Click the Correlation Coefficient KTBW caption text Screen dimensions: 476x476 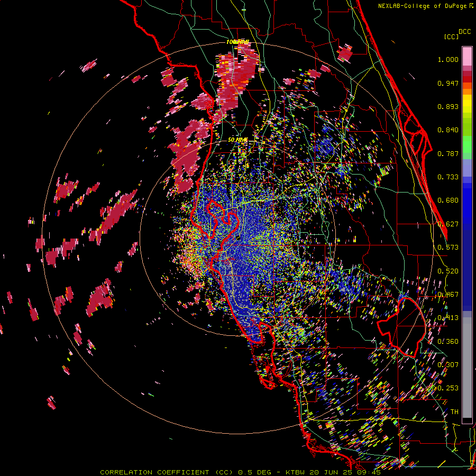point(240,472)
